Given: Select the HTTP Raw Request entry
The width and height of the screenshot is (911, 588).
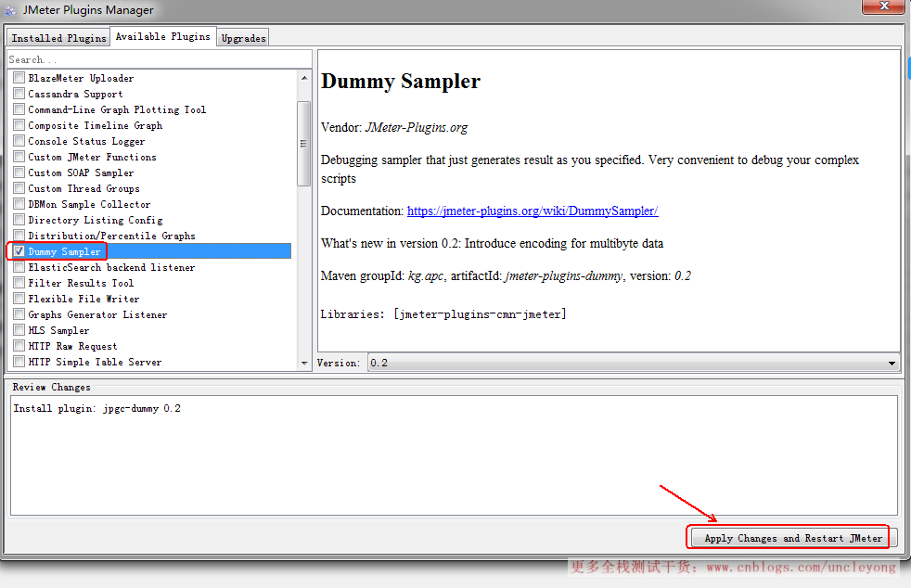Looking at the screenshot, I should click(x=72, y=346).
